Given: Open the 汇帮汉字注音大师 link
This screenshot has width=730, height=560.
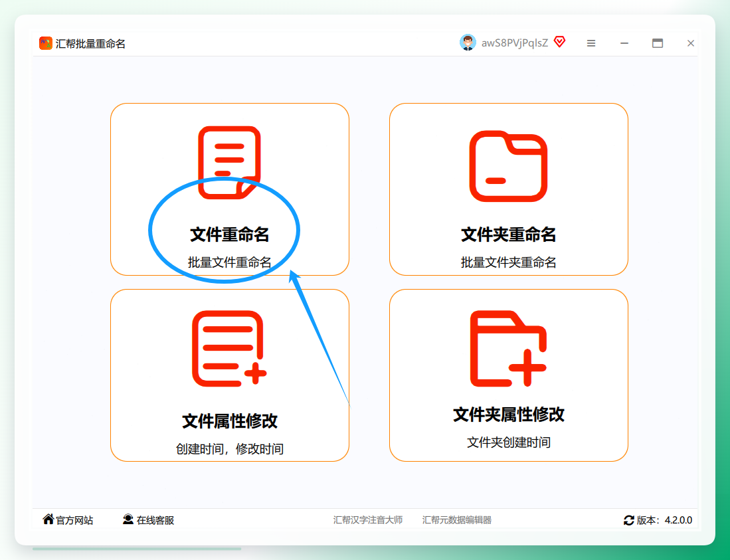Looking at the screenshot, I should tap(368, 520).
